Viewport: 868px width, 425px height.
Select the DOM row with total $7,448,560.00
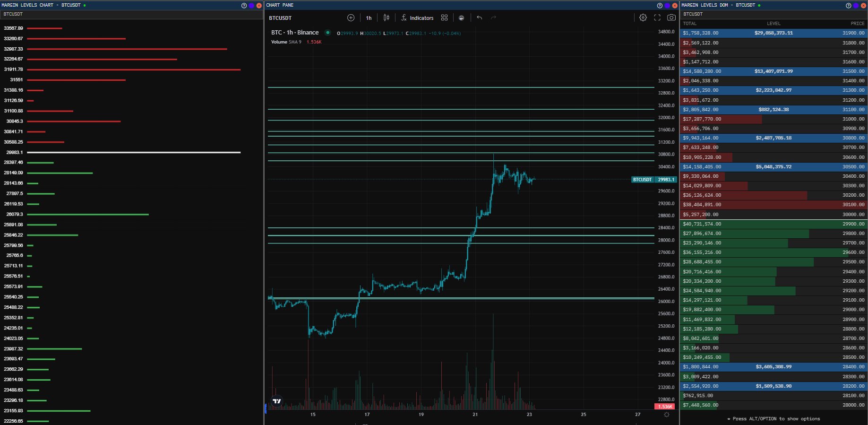pos(773,405)
